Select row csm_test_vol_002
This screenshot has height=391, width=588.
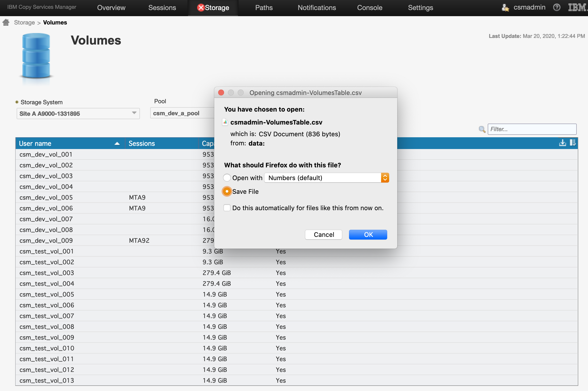pyautogui.click(x=296, y=262)
